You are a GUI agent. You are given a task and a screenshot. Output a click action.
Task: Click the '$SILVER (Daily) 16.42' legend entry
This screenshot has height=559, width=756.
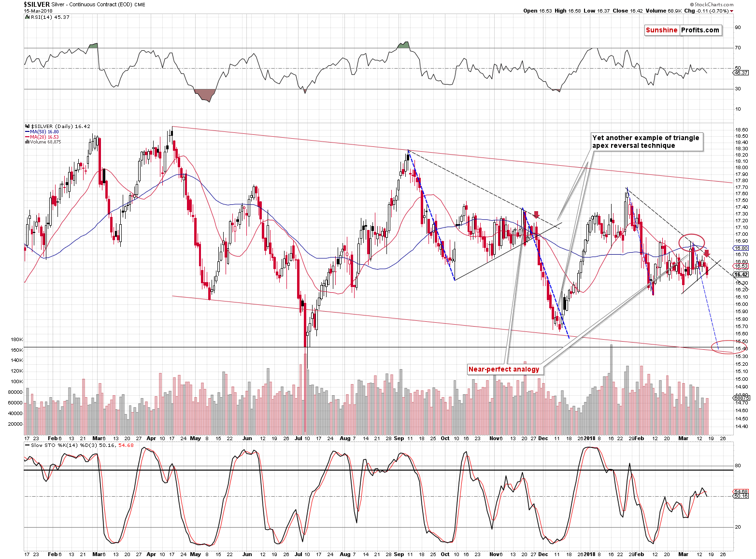coord(57,126)
